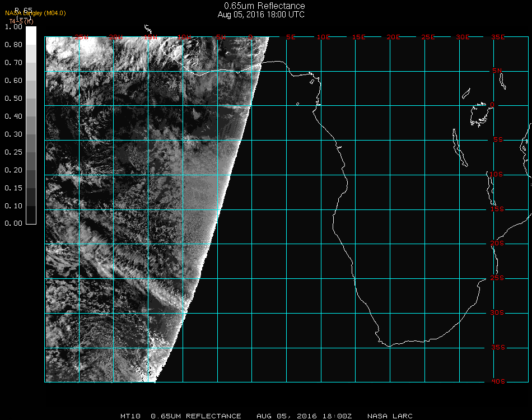The height and width of the screenshot is (420, 532).
Task: Click the 0.10 colorbar scale value
Action: pyautogui.click(x=13, y=206)
